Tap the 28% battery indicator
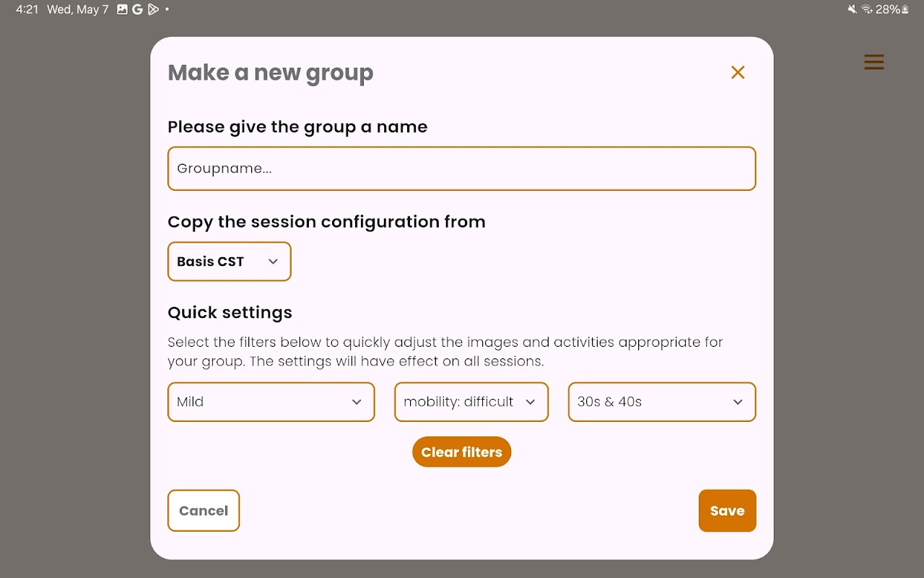The width and height of the screenshot is (924, 578). [x=892, y=9]
